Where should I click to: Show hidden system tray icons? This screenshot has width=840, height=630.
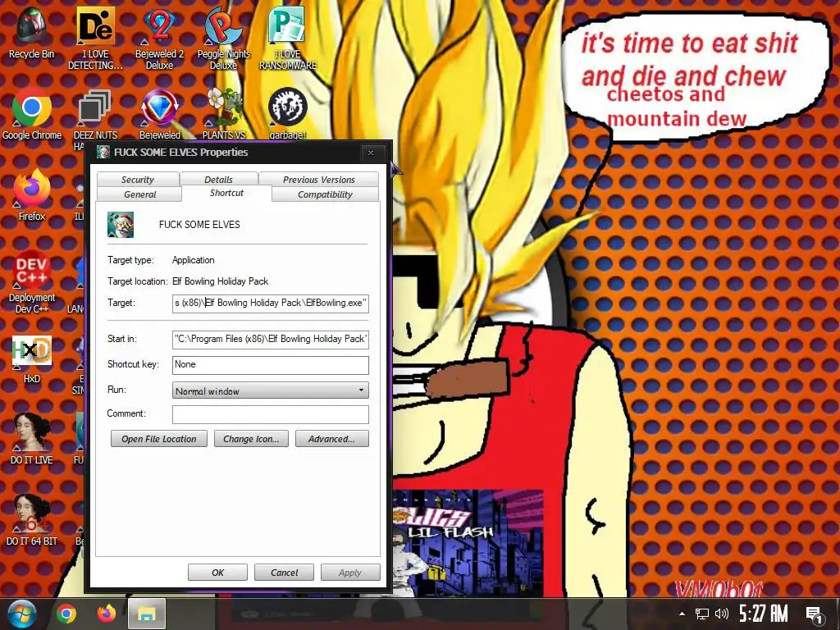pos(682,614)
